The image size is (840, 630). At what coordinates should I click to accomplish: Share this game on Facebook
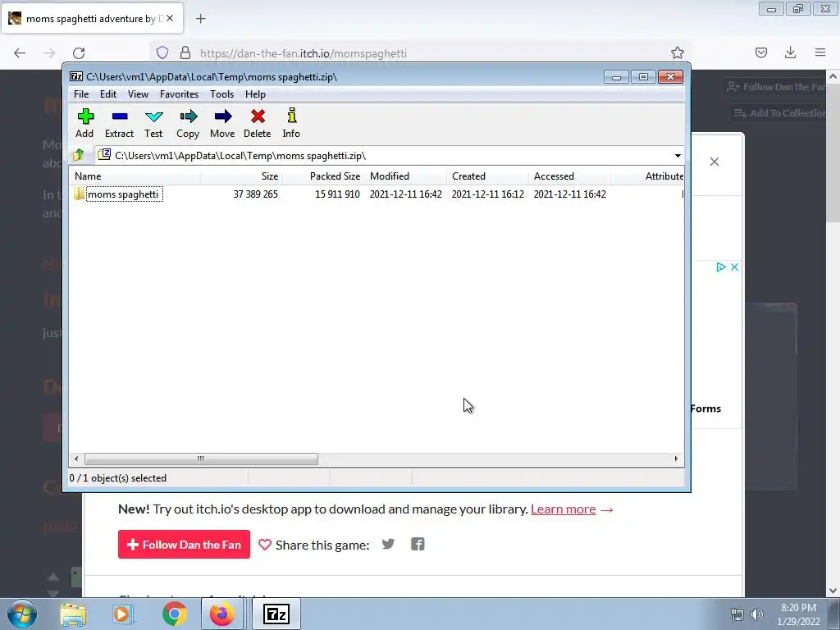pos(418,545)
